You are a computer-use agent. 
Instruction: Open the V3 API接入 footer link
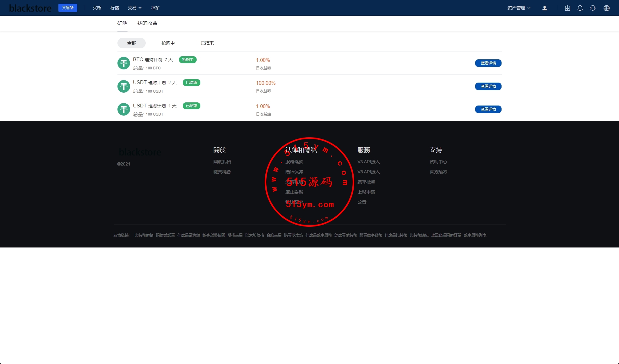coord(368,162)
